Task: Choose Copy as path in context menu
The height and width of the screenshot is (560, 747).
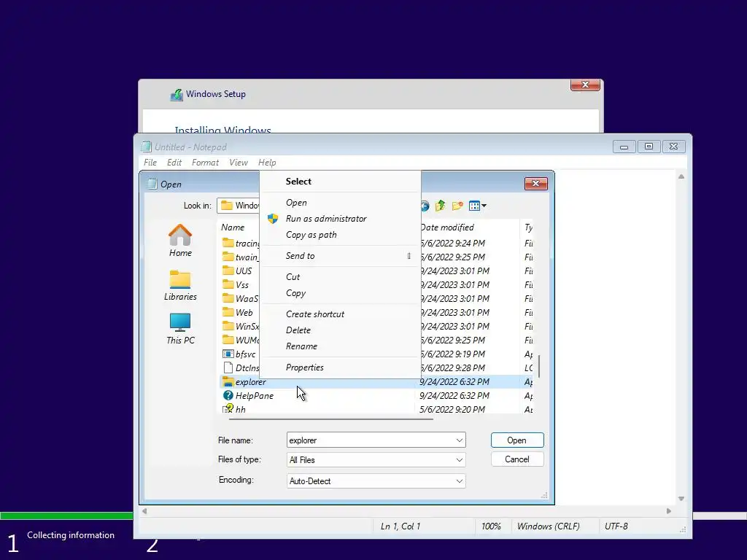Action: coord(340,235)
